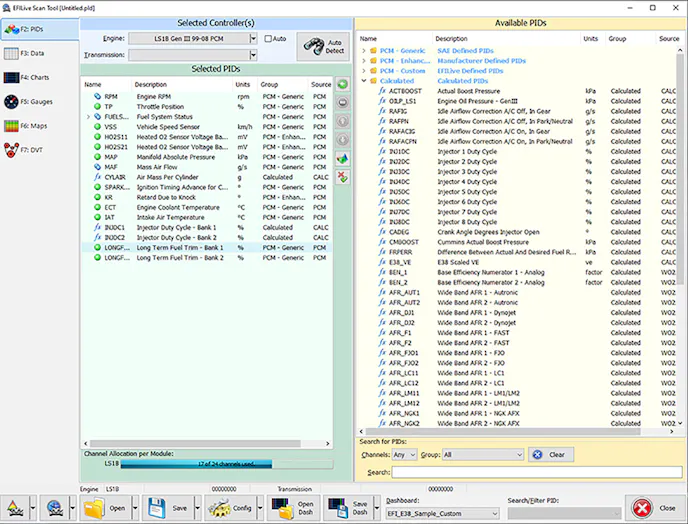The image size is (688, 524).
Task: Click the Save Dash button
Action: pyautogui.click(x=348, y=508)
